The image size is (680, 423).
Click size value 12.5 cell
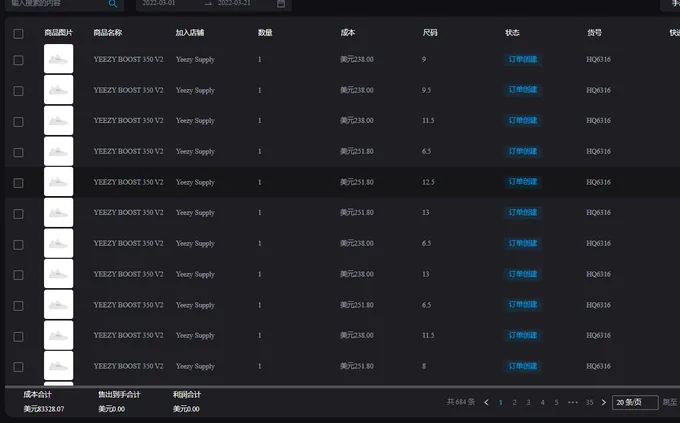tap(428, 182)
